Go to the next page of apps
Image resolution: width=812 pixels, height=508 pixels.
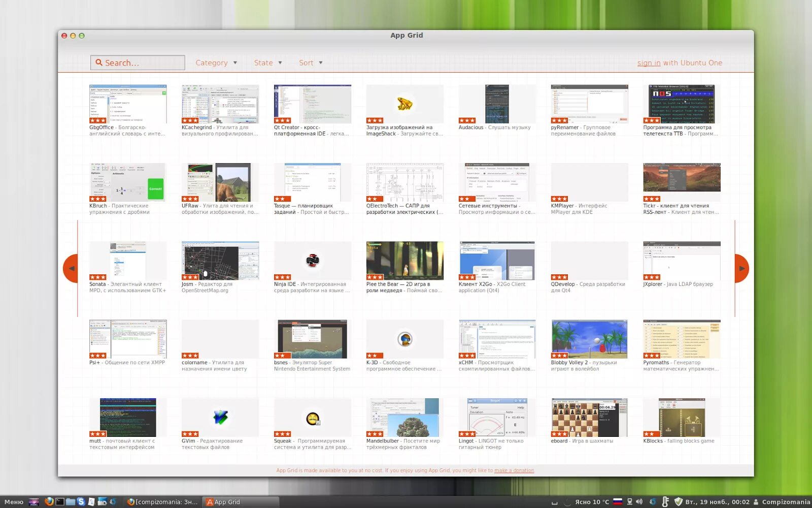click(741, 268)
